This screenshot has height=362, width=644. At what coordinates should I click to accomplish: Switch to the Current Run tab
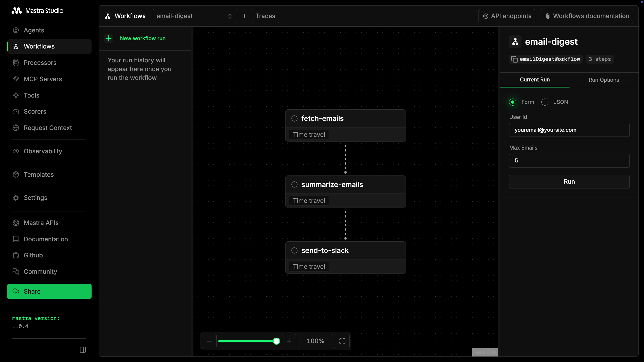click(x=535, y=80)
